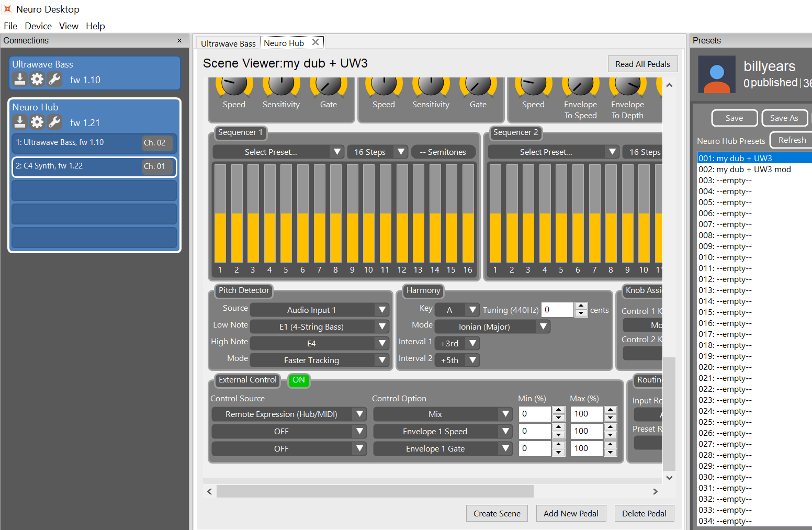This screenshot has height=530, width=812.
Task: Open Remote Expression control source dropdown
Action: pos(289,414)
